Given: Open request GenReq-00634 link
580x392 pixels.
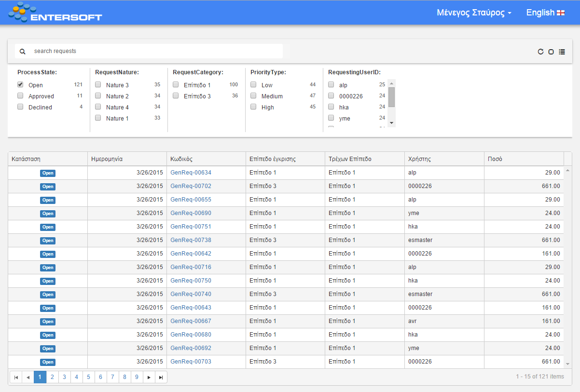Looking at the screenshot, I should [191, 173].
